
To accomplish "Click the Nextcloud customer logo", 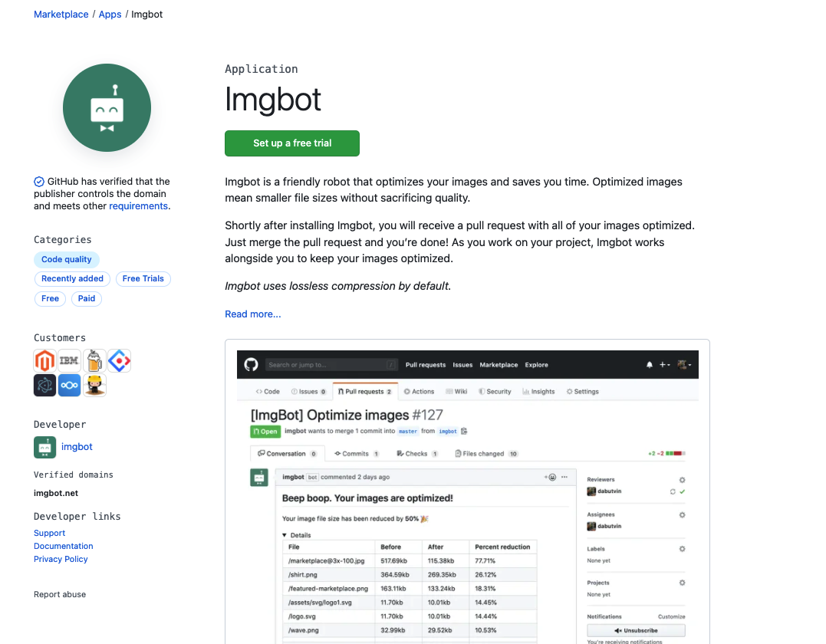I will (69, 385).
